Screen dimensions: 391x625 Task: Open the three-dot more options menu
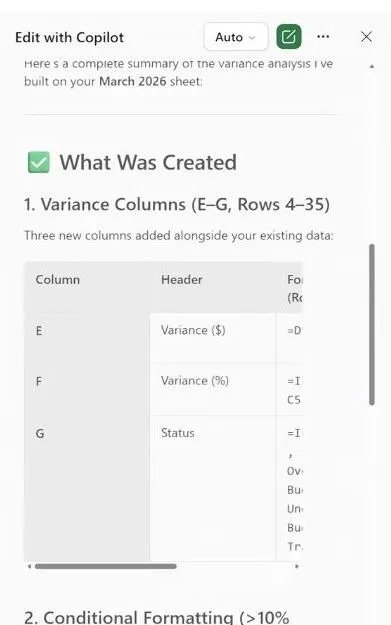coord(323,37)
